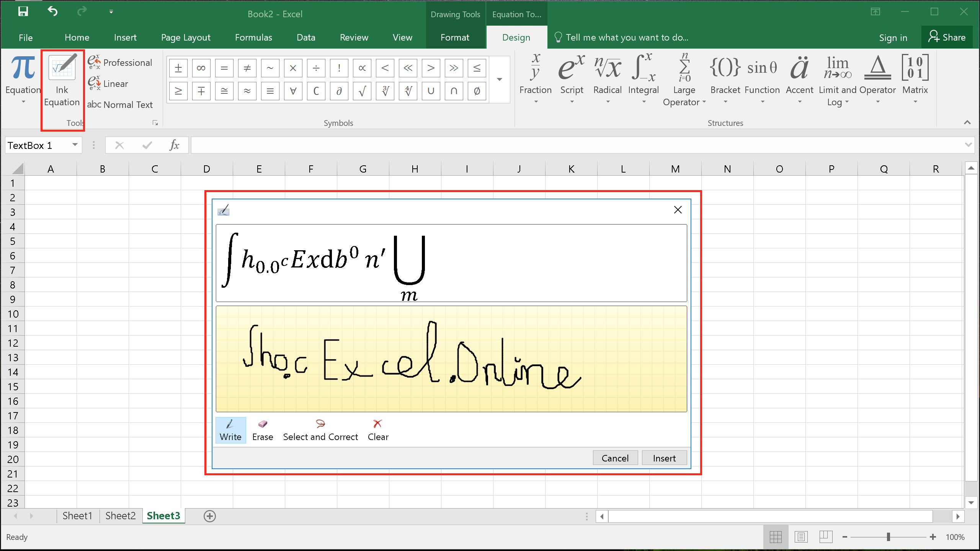
Task: Choose the Erase tool in ink dialog
Action: (x=263, y=430)
